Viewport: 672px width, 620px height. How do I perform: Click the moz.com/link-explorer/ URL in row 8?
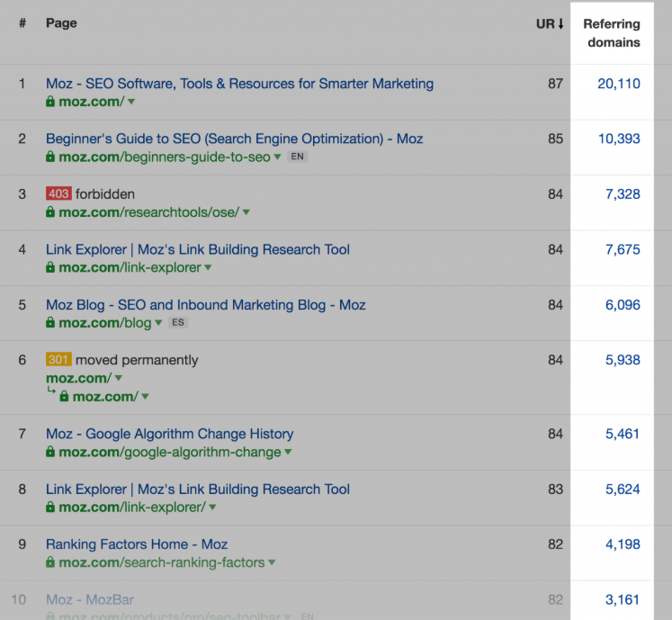(132, 508)
